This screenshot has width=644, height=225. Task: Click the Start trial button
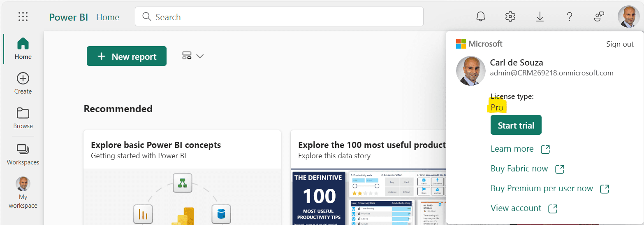coord(516,125)
